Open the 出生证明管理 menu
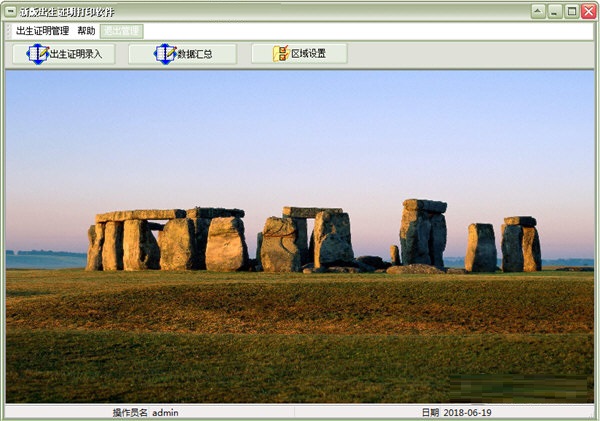 (x=42, y=31)
